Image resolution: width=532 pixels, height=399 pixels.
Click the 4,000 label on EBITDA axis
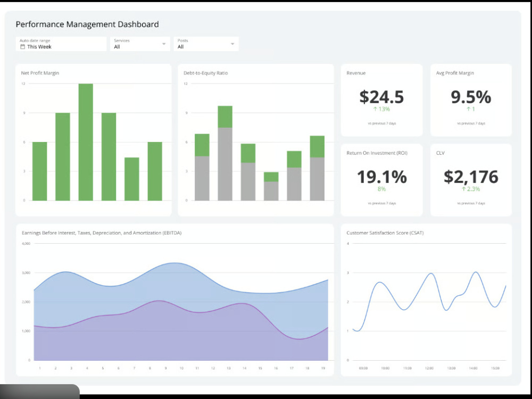pos(26,244)
